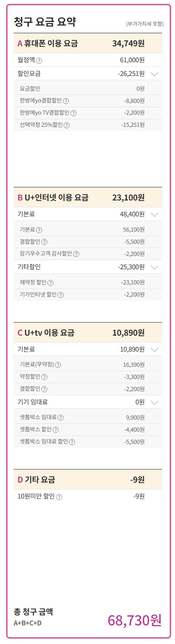Image resolution: width=175 pixels, height=644 pixels.
Task: Open help for 기가인터넷 할인
Action: [x=61, y=295]
